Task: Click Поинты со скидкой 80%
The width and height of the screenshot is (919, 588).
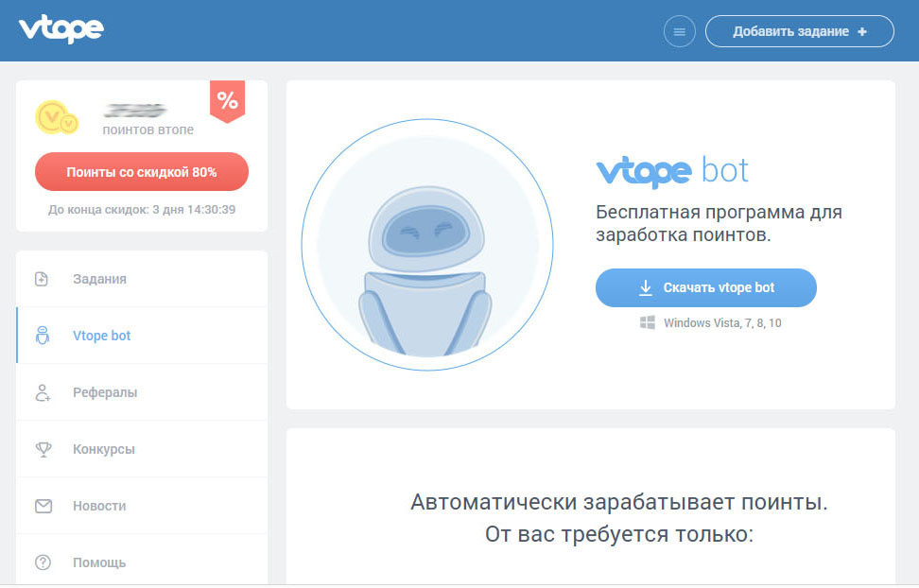Action: coord(141,171)
